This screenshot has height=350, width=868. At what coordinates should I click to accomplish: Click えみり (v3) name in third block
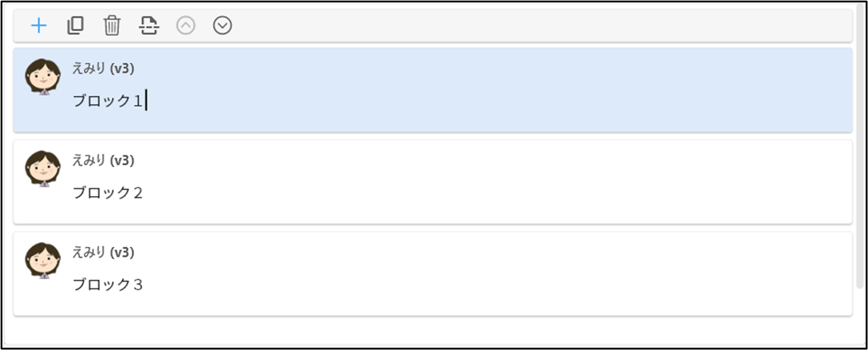point(103,252)
